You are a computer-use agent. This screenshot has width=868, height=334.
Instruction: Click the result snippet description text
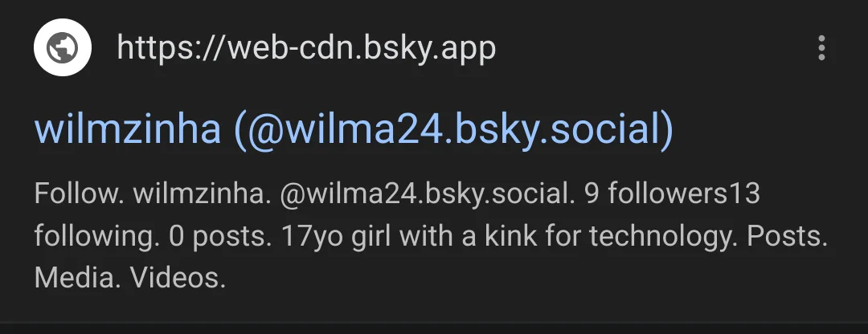click(x=431, y=236)
